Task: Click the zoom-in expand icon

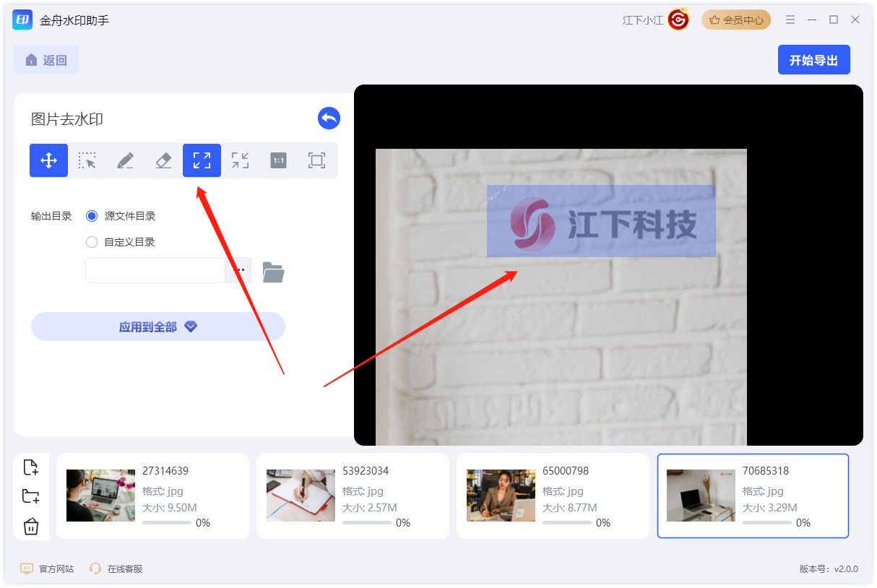Action: click(202, 160)
